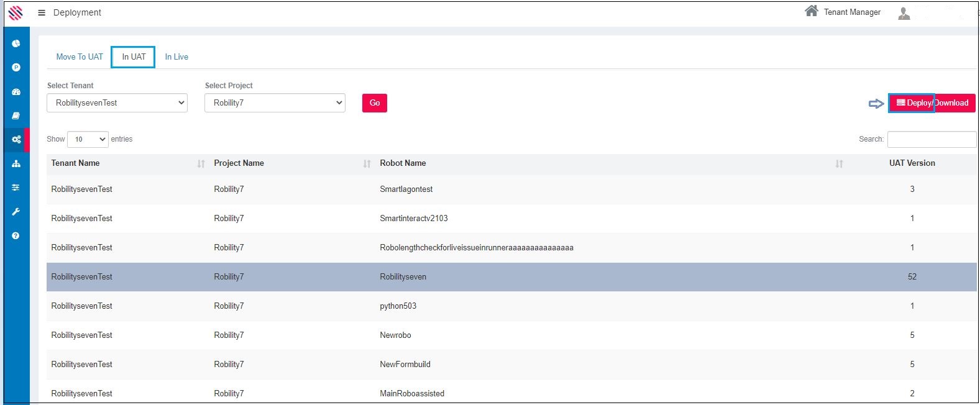
Task: Click the question mark help icon
Action: point(16,235)
